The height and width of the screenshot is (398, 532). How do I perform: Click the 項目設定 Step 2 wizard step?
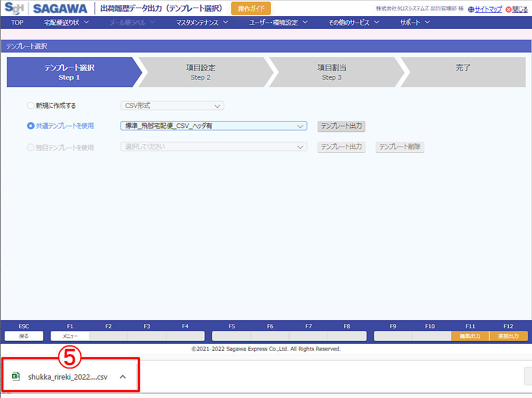tap(201, 72)
